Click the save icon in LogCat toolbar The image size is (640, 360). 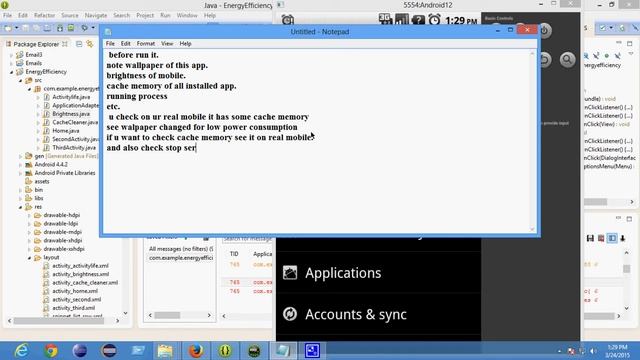pos(590,238)
